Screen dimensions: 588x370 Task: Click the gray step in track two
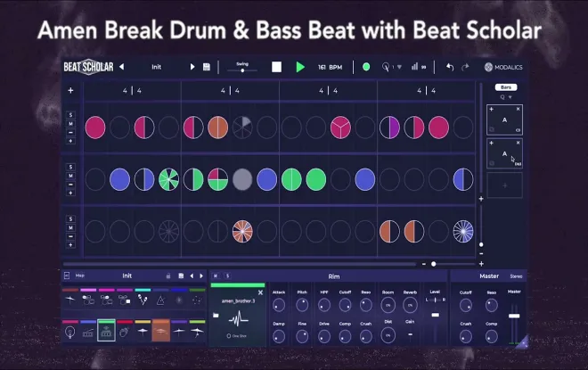pos(242,179)
